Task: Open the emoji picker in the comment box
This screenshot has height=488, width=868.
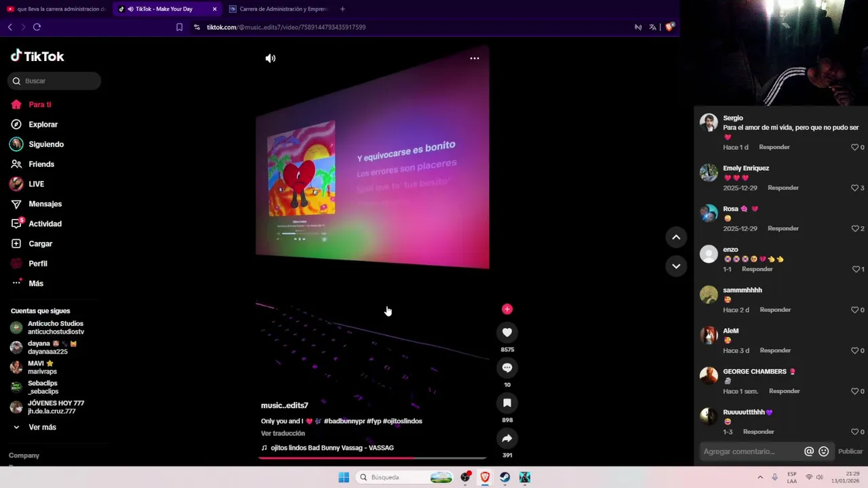Action: pos(824,451)
